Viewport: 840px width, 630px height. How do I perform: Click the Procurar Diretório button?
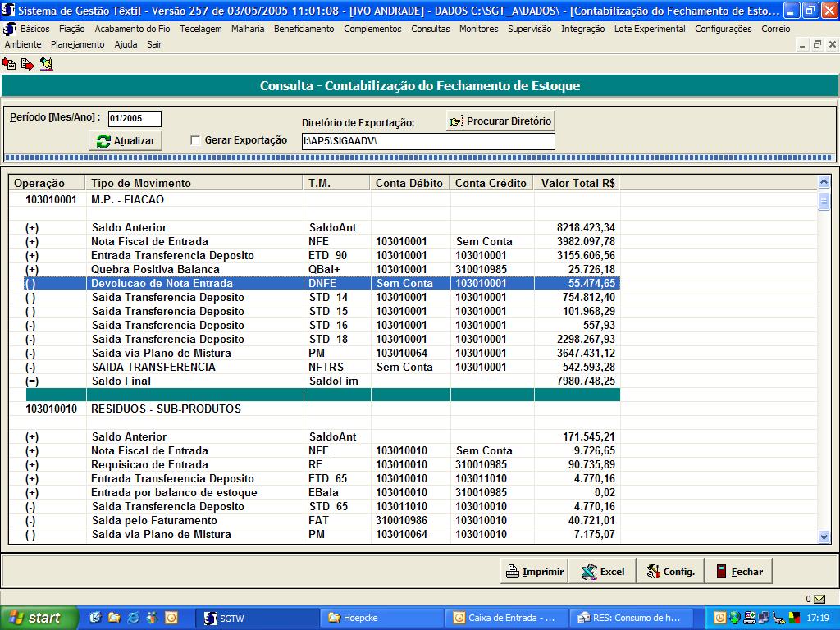click(x=500, y=121)
